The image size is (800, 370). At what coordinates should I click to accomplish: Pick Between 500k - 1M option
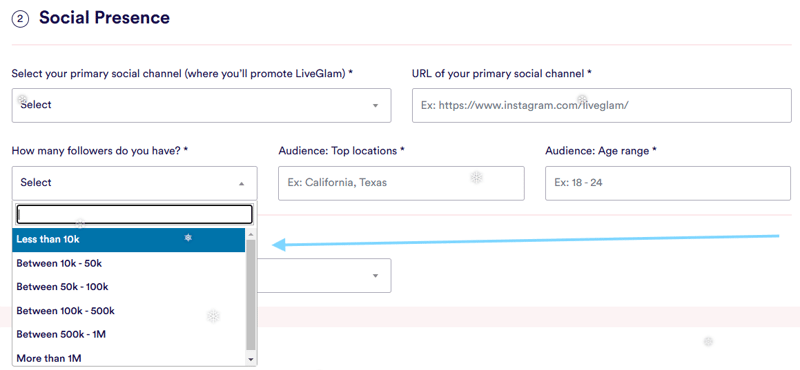pyautogui.click(x=129, y=334)
